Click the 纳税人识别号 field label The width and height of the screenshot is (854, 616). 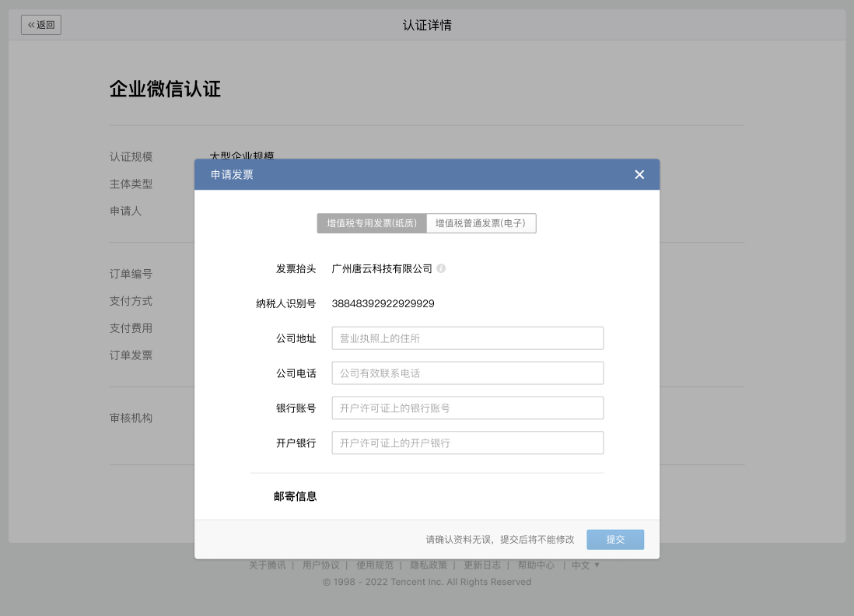(x=286, y=303)
